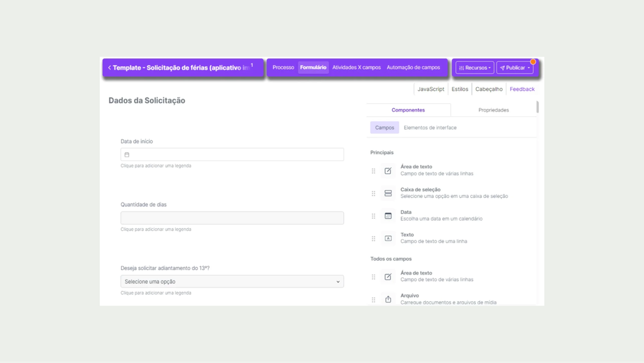Open the Automação de campos tab
This screenshot has width=644, height=363.
[413, 68]
